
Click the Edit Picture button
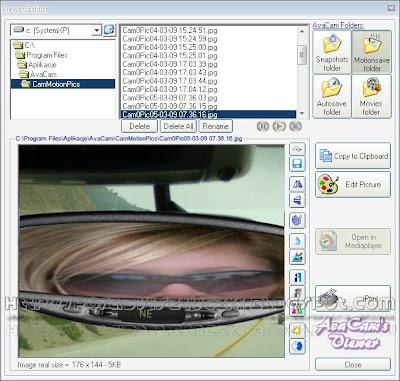(x=353, y=184)
